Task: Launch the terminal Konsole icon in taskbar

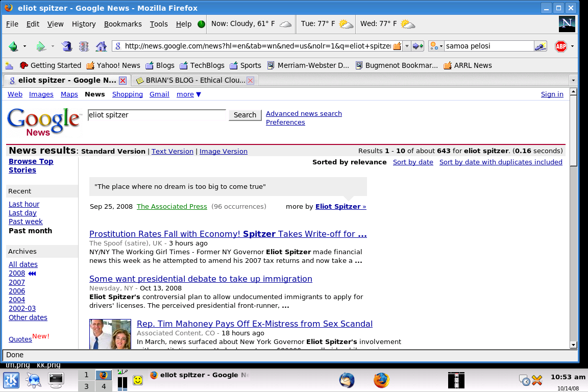Action: (56, 380)
